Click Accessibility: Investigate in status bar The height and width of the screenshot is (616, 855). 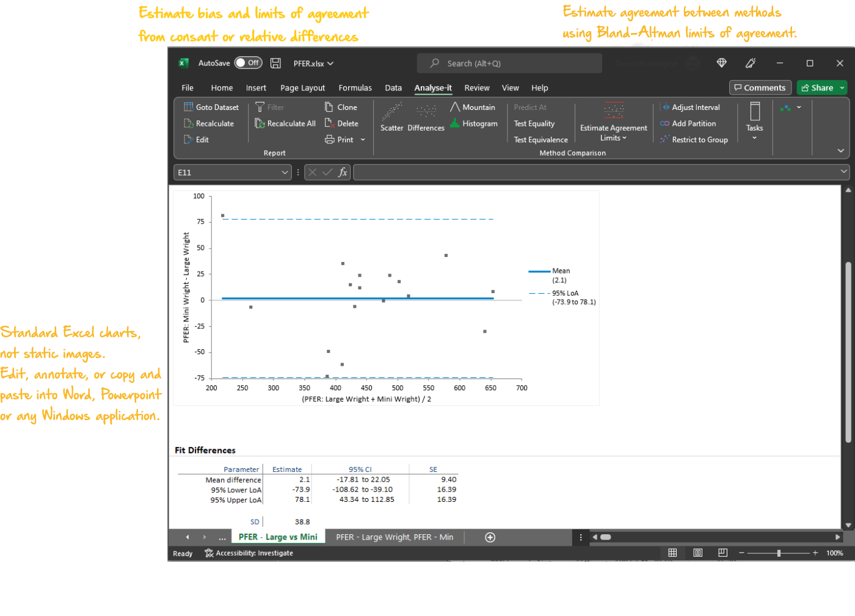pyautogui.click(x=249, y=553)
